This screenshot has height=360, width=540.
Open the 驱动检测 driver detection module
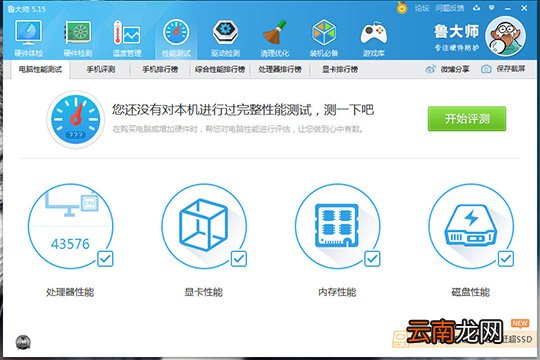coord(225,38)
